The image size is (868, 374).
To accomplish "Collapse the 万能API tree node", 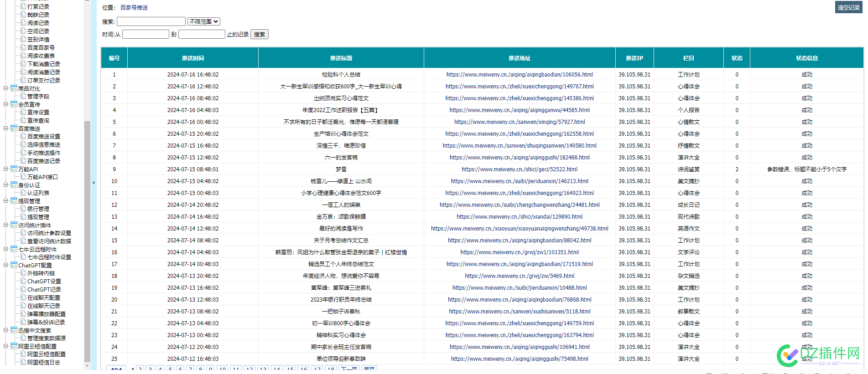I will point(5,169).
